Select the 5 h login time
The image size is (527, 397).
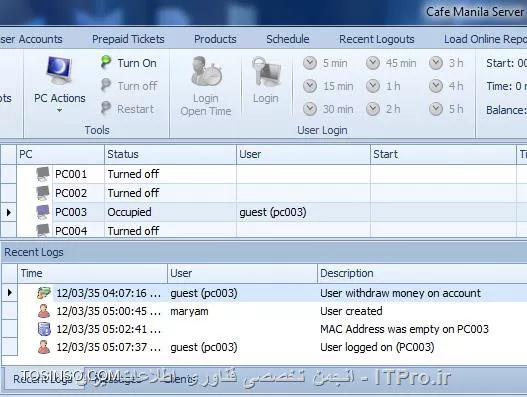pyautogui.click(x=446, y=109)
